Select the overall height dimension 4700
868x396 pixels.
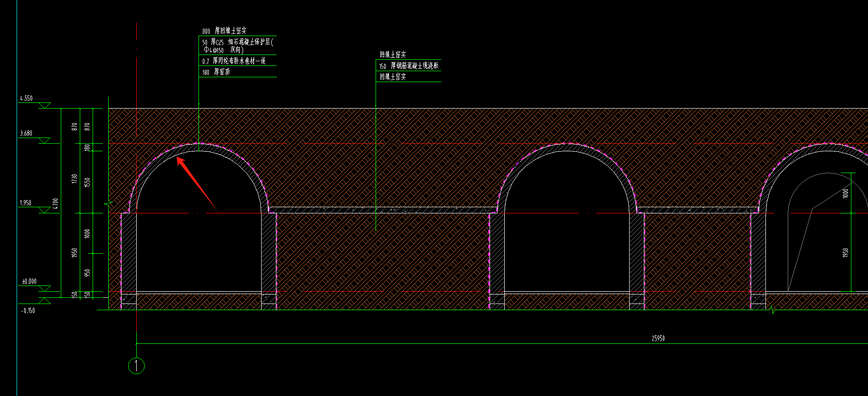[x=56, y=204]
